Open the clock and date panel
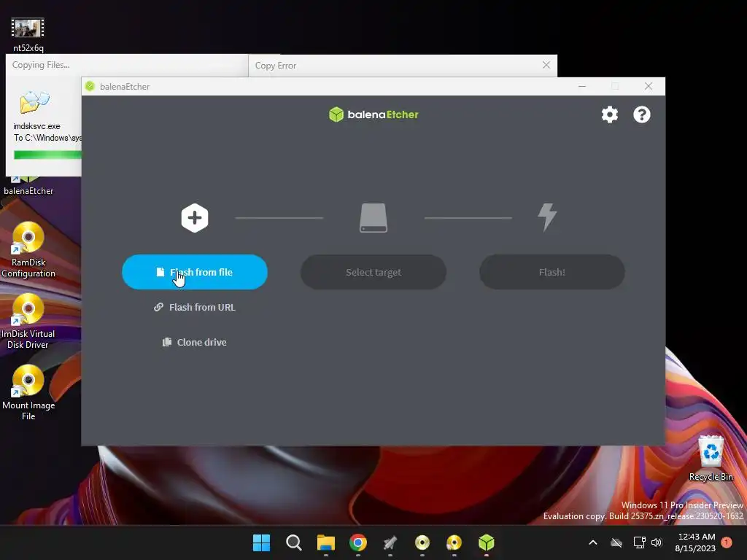747x560 pixels. pyautogui.click(x=695, y=542)
